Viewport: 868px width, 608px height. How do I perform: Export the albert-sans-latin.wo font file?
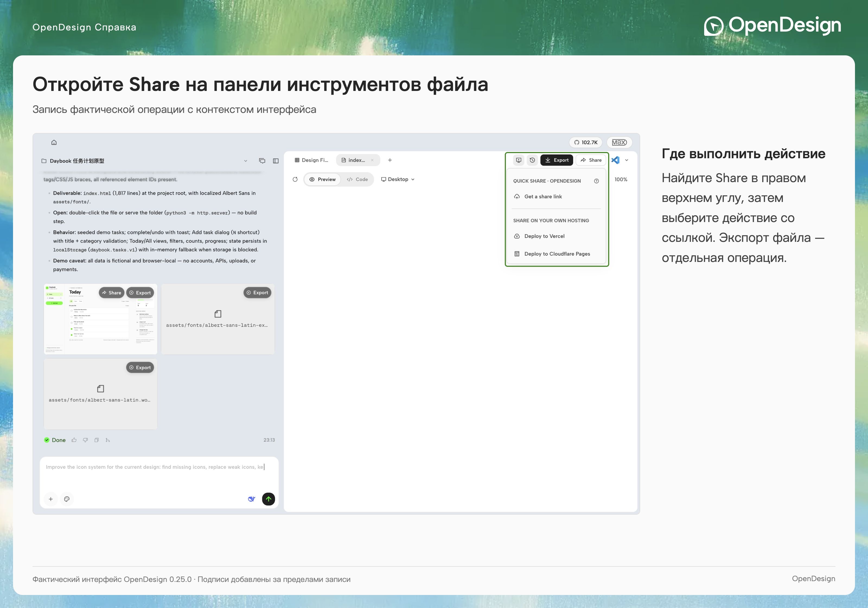click(x=140, y=367)
